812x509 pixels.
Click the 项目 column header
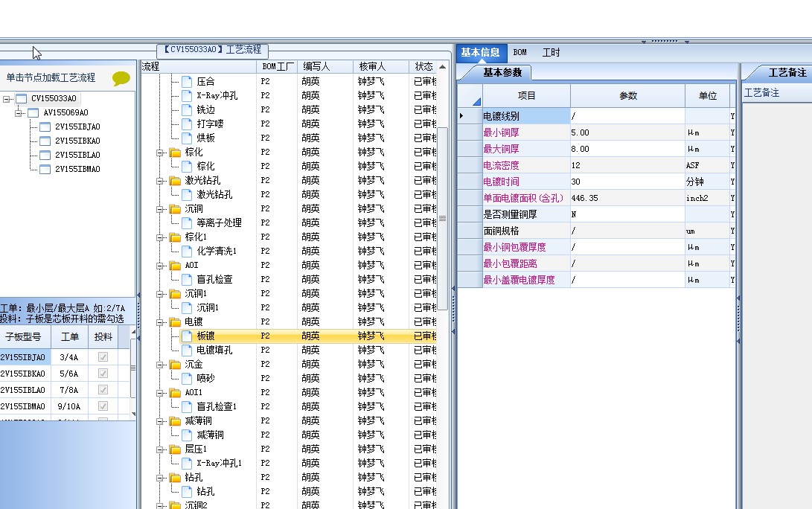(526, 96)
